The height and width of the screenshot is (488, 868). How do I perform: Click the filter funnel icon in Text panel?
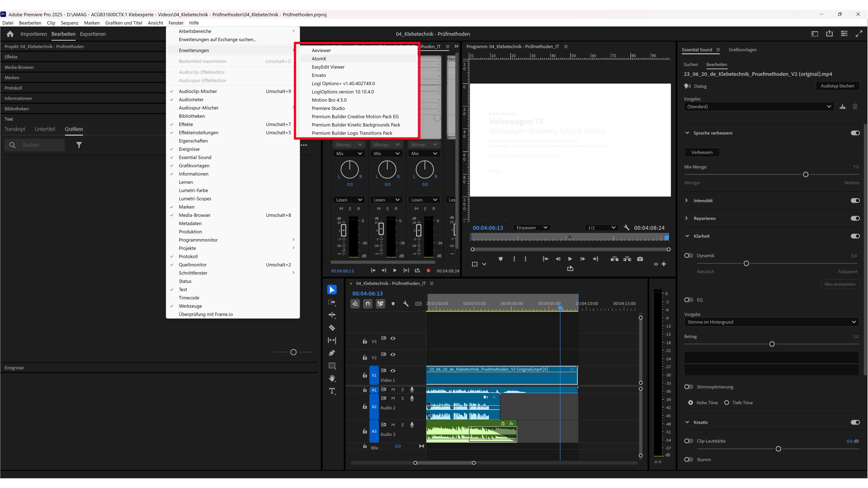click(x=79, y=145)
